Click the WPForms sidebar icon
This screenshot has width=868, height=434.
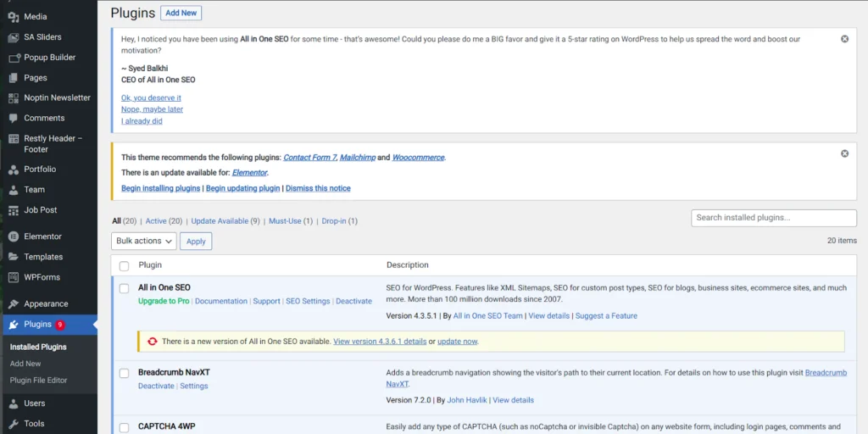[14, 277]
